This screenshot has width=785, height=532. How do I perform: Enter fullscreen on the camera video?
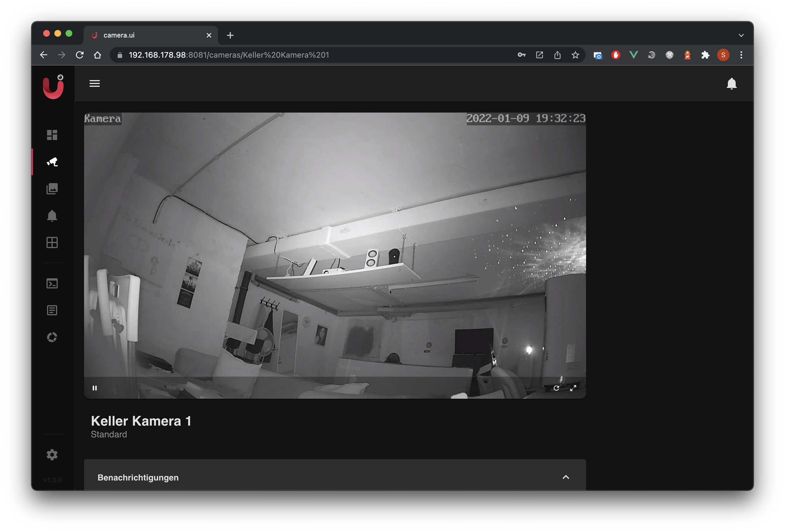(x=573, y=388)
